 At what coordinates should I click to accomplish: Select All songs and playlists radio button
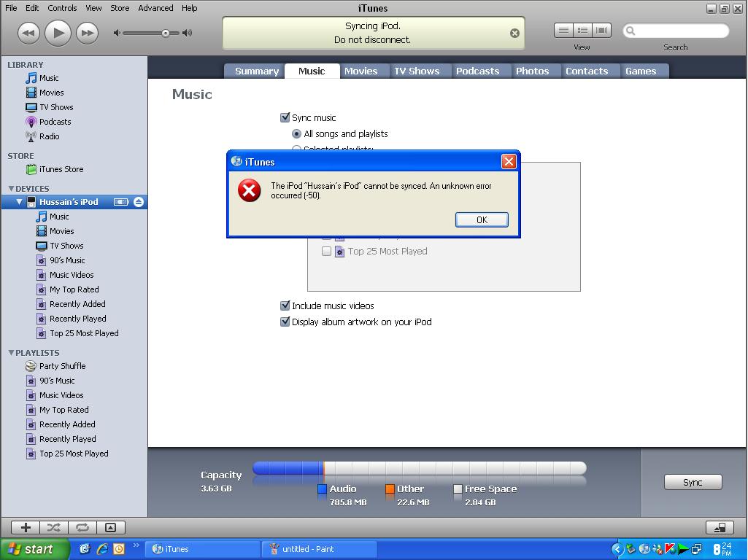pyautogui.click(x=296, y=134)
